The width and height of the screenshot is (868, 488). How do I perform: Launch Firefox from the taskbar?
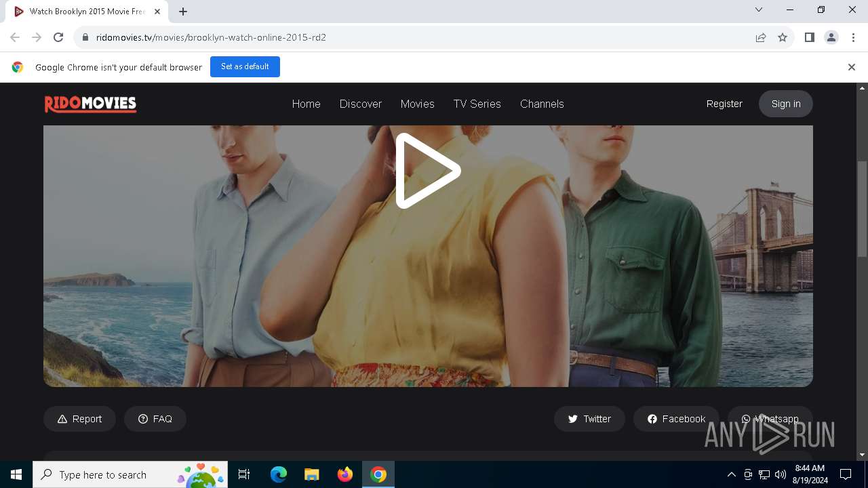[345, 474]
